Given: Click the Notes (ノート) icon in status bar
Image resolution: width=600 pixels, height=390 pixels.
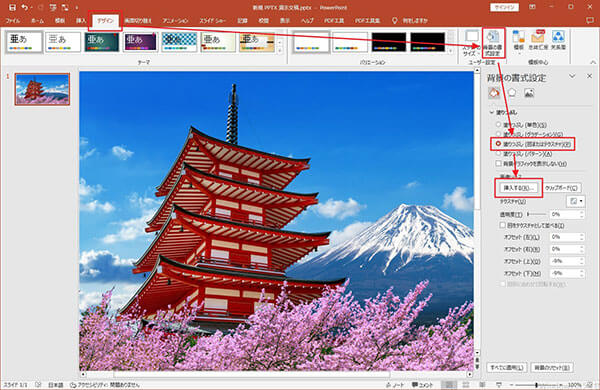Looking at the screenshot, I should point(395,385).
